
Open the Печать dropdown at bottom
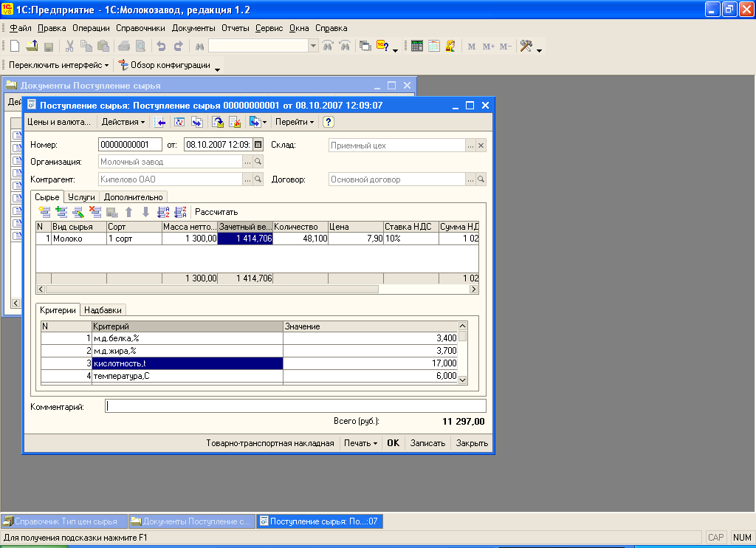(x=360, y=443)
